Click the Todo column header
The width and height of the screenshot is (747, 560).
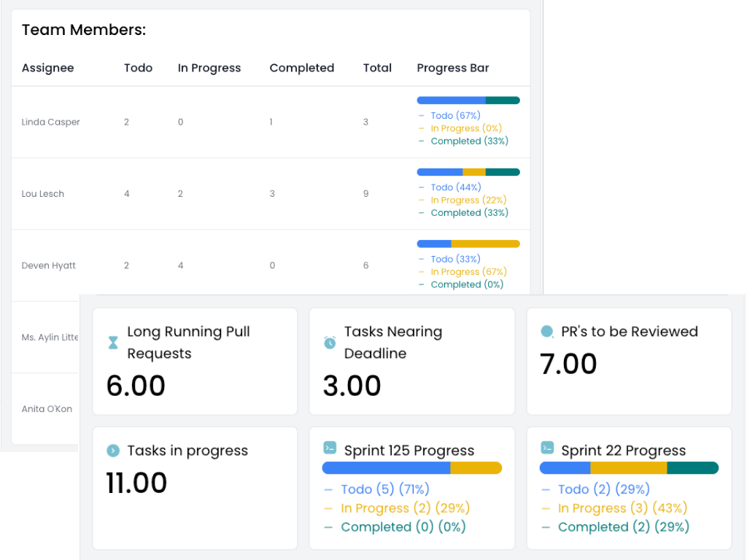(138, 68)
